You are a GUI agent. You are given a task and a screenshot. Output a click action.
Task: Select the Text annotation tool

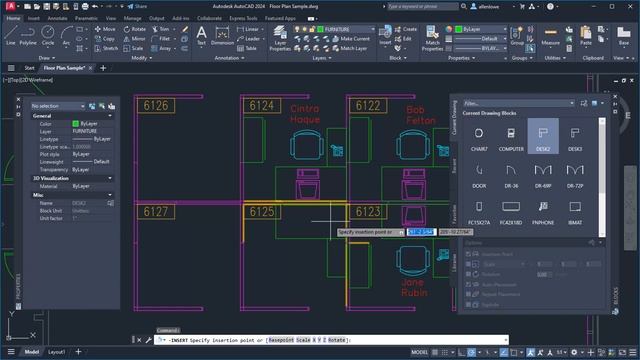pos(201,35)
